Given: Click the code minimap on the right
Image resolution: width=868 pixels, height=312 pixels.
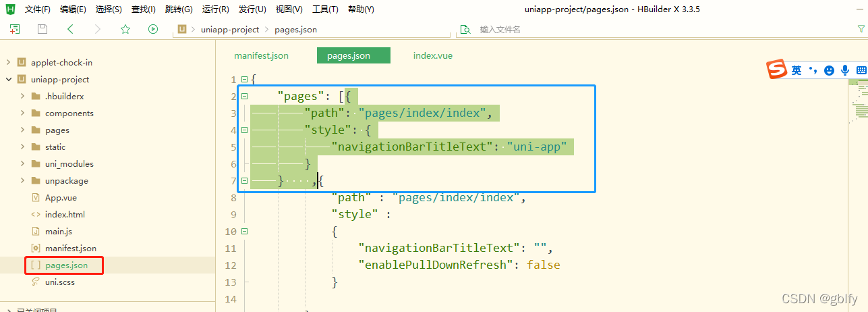Looking at the screenshot, I should (858, 101).
